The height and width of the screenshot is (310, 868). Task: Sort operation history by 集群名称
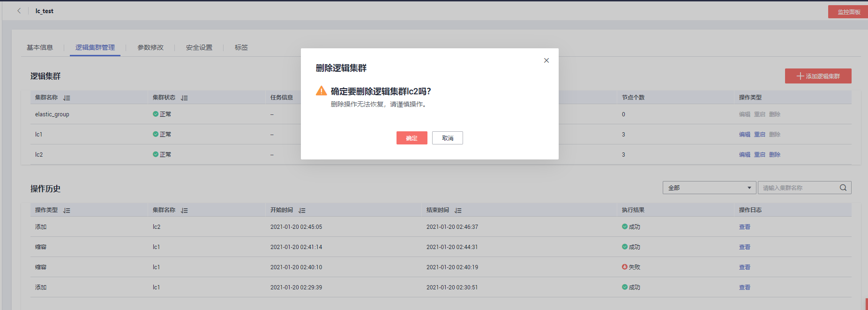[x=184, y=211]
